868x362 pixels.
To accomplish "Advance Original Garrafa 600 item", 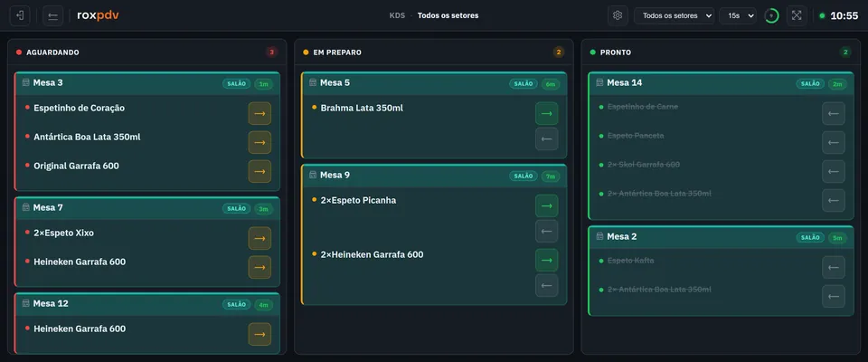I will pyautogui.click(x=259, y=171).
